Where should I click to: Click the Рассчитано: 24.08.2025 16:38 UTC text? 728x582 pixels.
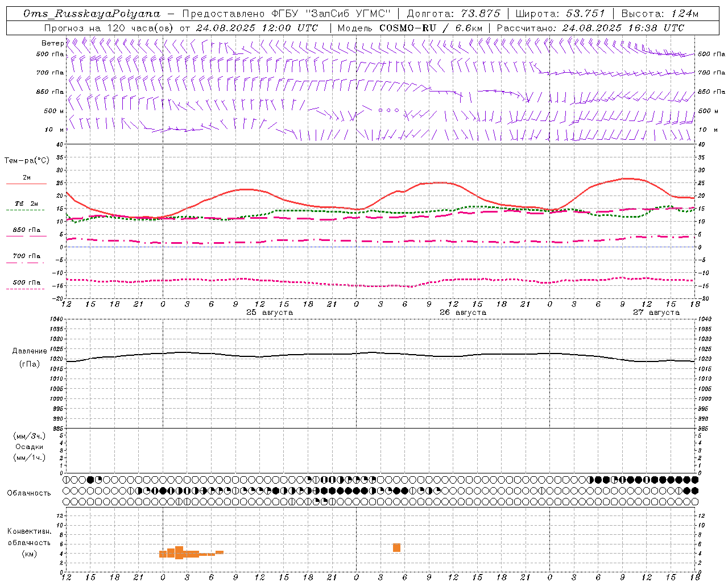(590, 28)
